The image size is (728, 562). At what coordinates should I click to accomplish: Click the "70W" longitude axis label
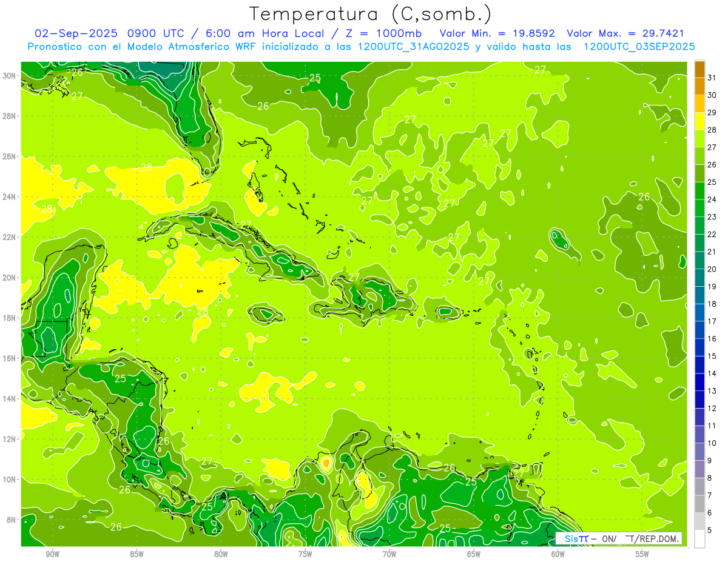tap(389, 554)
